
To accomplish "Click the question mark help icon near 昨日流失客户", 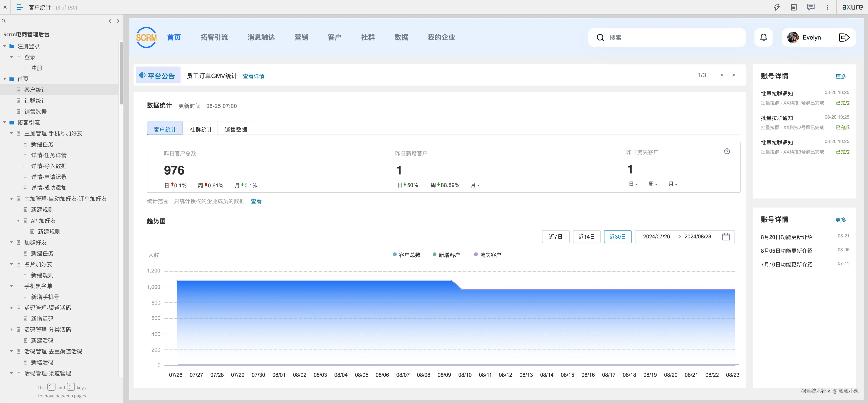I will click(727, 152).
